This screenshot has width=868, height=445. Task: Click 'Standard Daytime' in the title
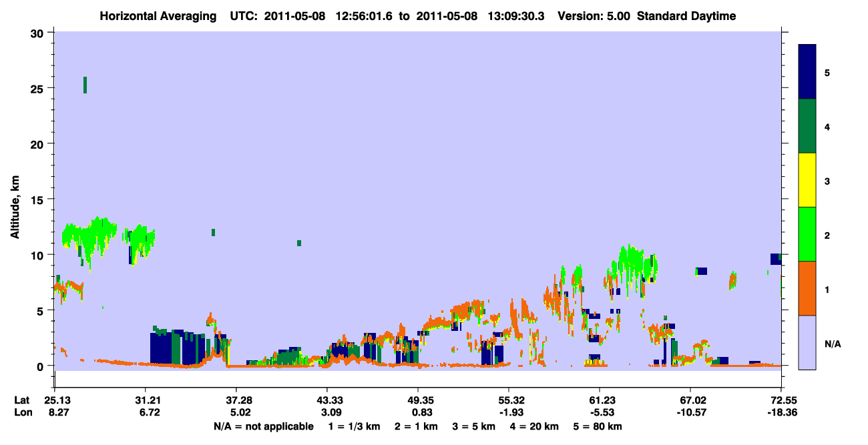pos(686,16)
